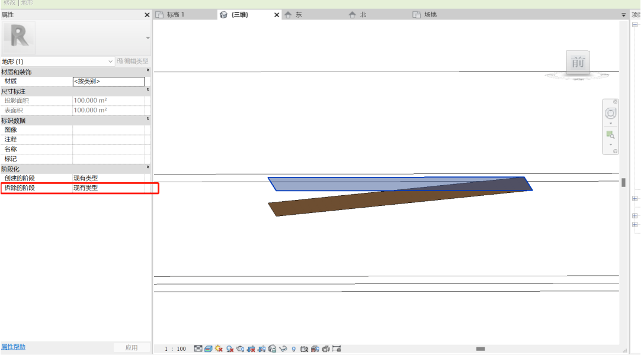
Task: Click the Temporary Hide/Isolate glasses icon
Action: pyautogui.click(x=283, y=349)
